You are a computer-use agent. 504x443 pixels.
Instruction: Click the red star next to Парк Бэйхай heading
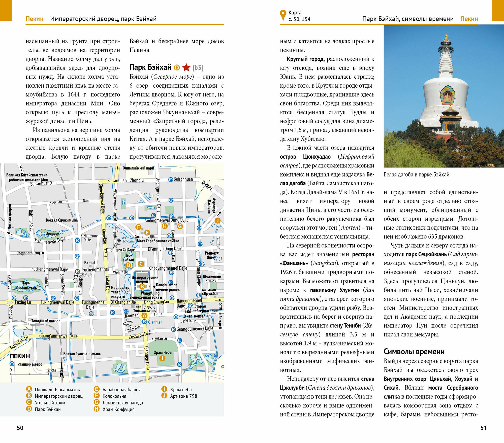tap(186, 67)
